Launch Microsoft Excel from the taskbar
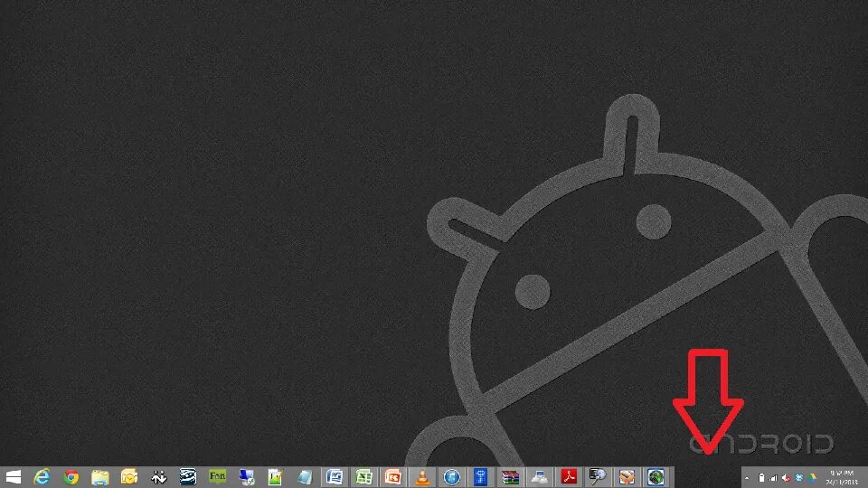 coord(363,477)
